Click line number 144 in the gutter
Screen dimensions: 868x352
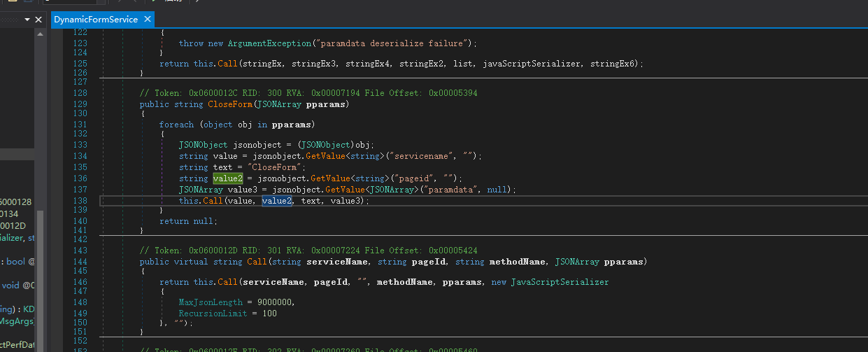click(80, 262)
